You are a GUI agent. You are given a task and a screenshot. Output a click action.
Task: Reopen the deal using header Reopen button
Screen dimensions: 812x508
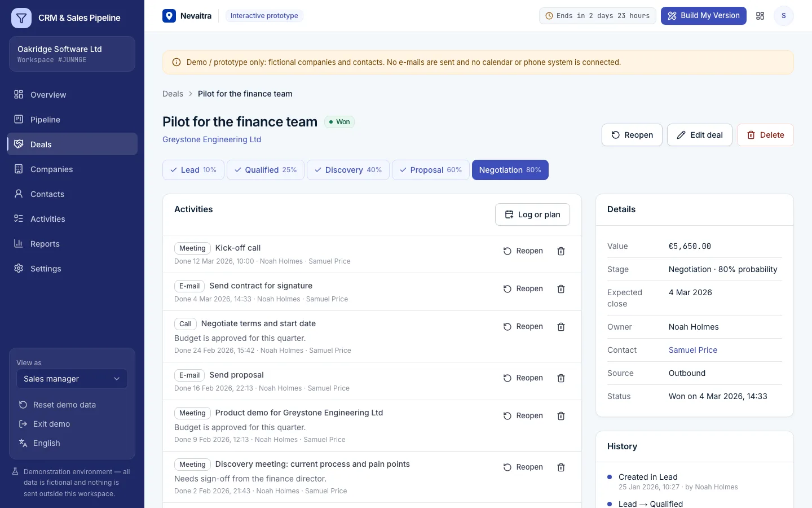point(632,135)
